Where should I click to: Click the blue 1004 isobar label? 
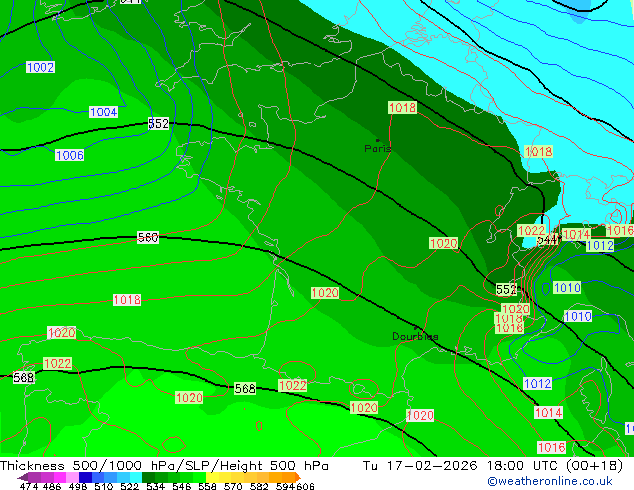click(104, 112)
